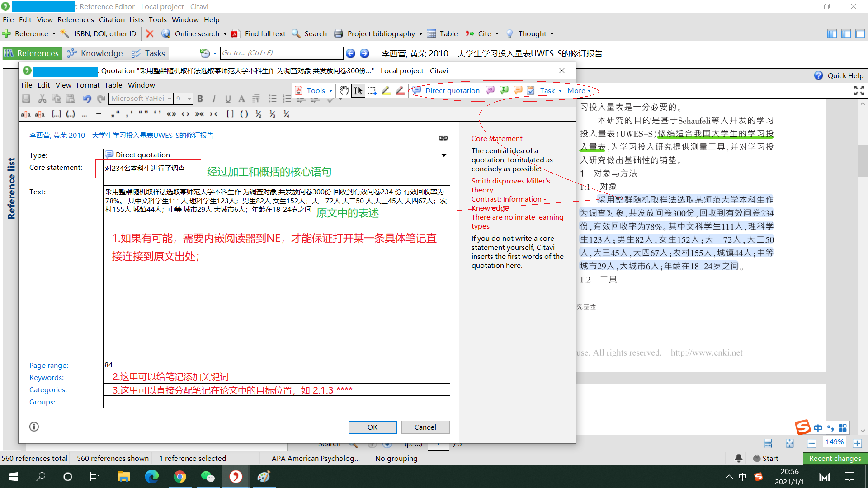
Task: Insert the one-half fraction symbol
Action: tap(259, 114)
